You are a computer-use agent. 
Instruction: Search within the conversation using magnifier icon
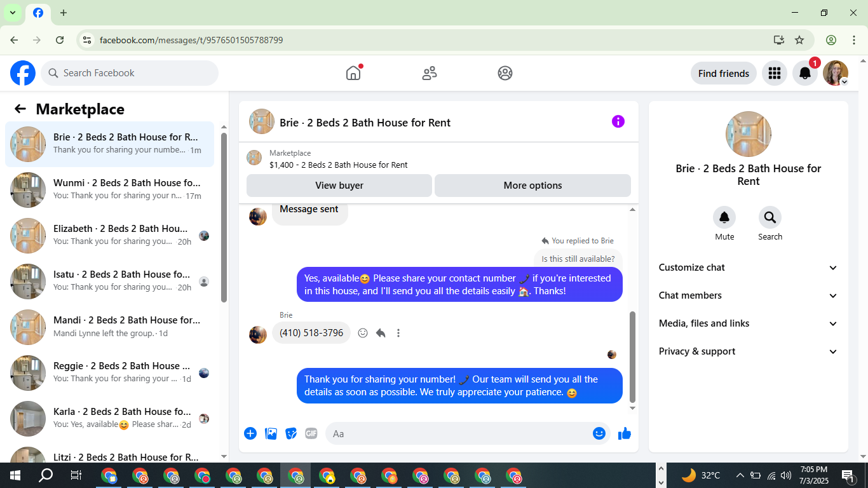coord(770,218)
